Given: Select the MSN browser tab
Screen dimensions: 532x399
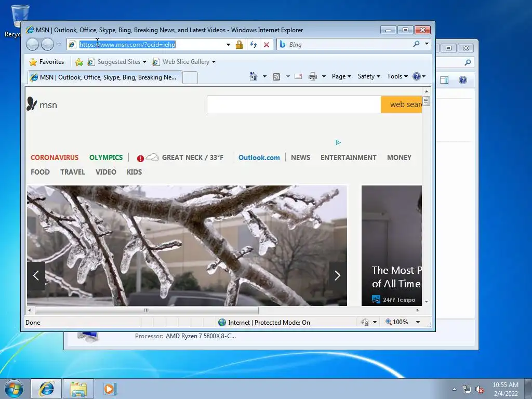Looking at the screenshot, I should [x=104, y=77].
